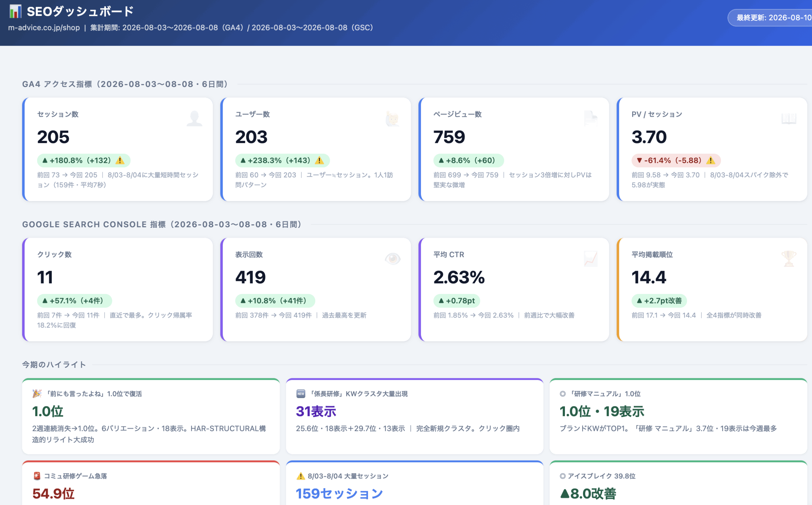Click the 今期のハイライト section heading
This screenshot has height=505, width=812.
54,365
